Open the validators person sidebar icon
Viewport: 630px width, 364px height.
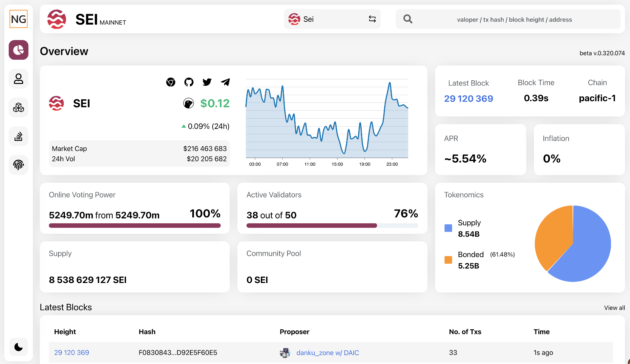[x=18, y=79]
